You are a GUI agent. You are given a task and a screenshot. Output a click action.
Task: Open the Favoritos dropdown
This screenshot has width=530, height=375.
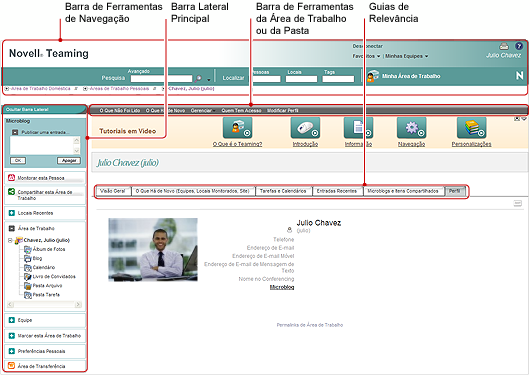click(x=366, y=56)
